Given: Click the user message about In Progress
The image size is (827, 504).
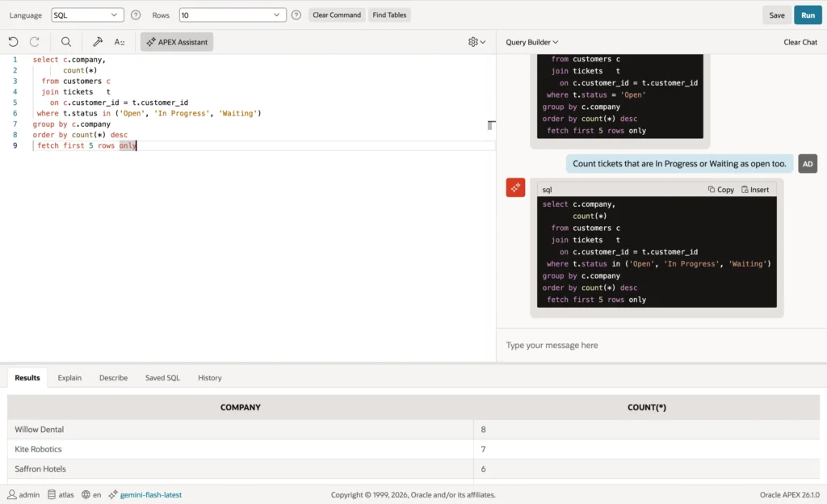Looking at the screenshot, I should coord(679,163).
